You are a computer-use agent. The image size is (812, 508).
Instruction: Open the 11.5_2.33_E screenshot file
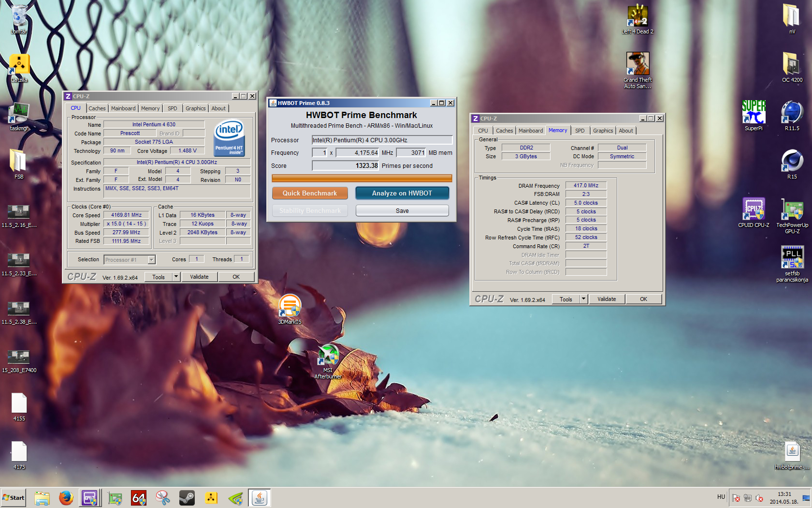[19, 264]
